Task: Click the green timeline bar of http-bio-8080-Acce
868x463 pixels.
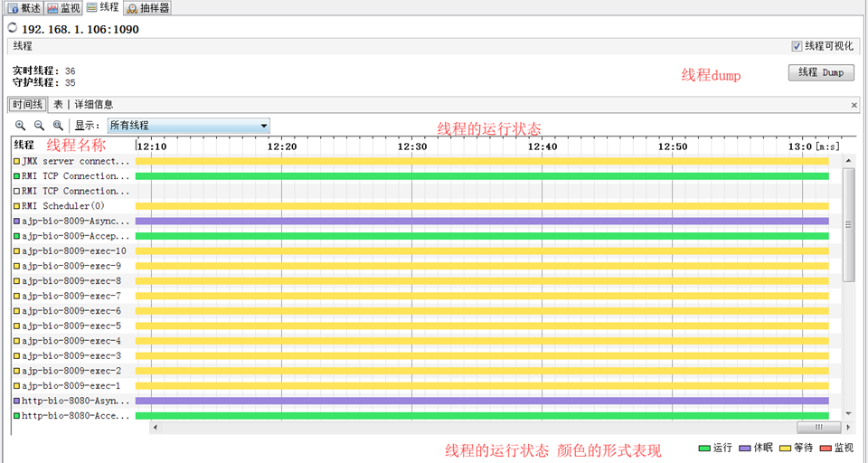Action: (x=482, y=416)
